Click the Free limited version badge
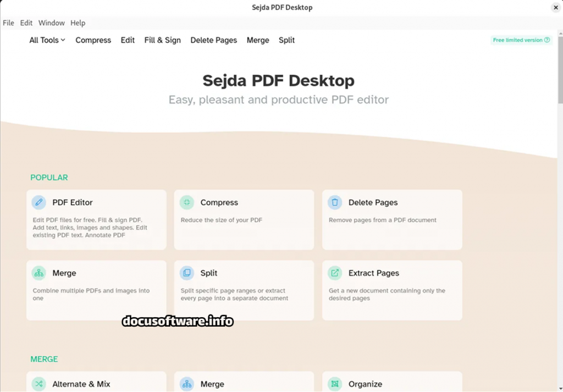Viewport: 563px width, 392px height. point(521,40)
